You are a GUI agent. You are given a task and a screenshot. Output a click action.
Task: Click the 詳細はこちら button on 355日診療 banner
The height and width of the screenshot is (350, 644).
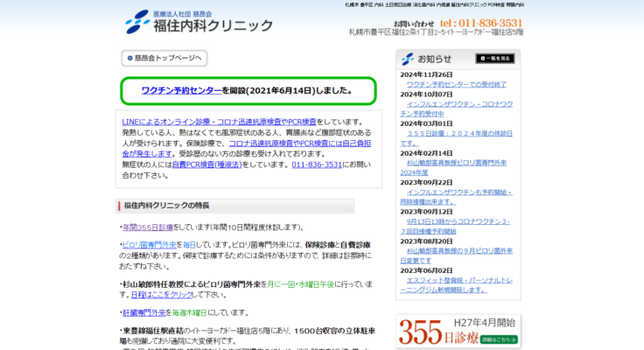tap(499, 339)
